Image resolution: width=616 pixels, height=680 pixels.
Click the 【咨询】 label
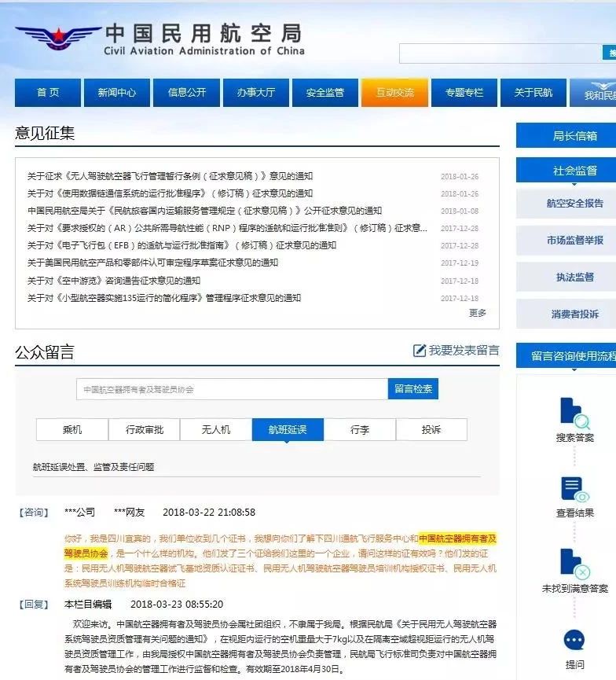pyautogui.click(x=34, y=513)
